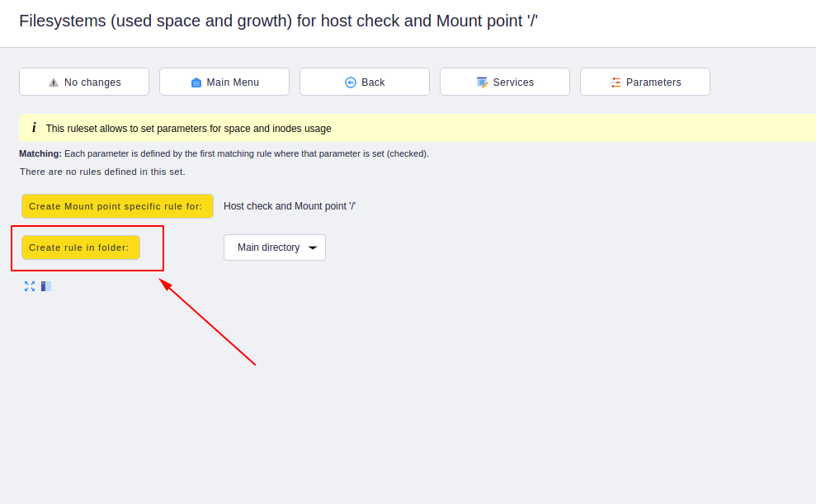The height and width of the screenshot is (504, 816).
Task: Click the Create rule in folder button
Action: click(81, 247)
